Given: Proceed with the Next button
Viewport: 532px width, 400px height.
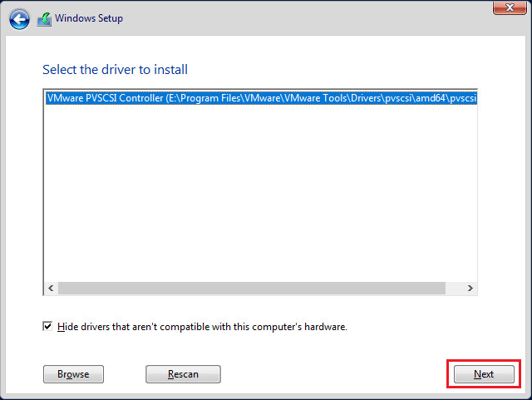Looking at the screenshot, I should coord(484,374).
